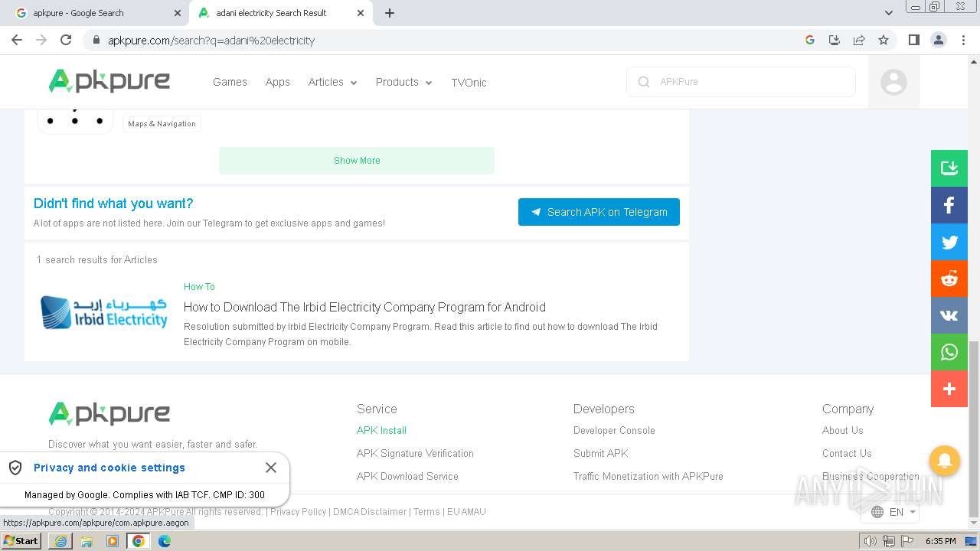Viewport: 980px width, 551px height.
Task: Share page on Twitter
Action: click(949, 242)
